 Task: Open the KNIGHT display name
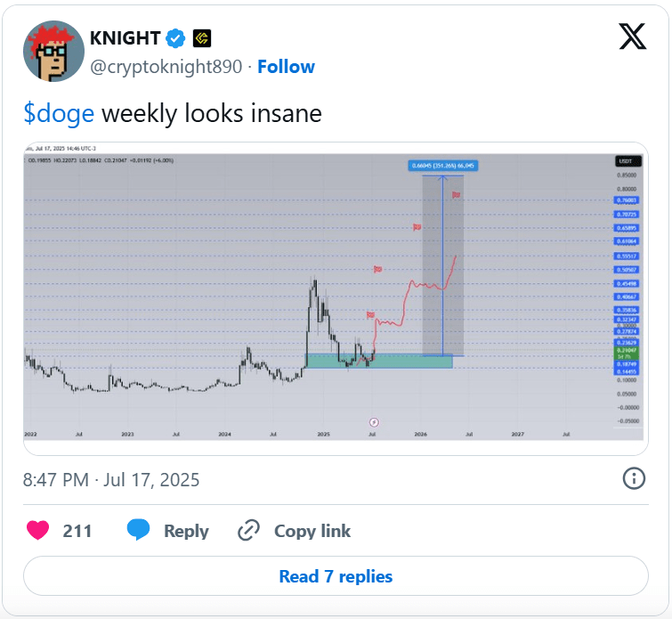[x=125, y=38]
